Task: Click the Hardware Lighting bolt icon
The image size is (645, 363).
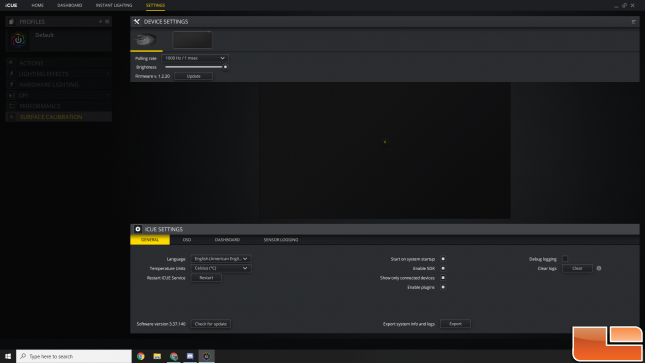Action: point(11,84)
